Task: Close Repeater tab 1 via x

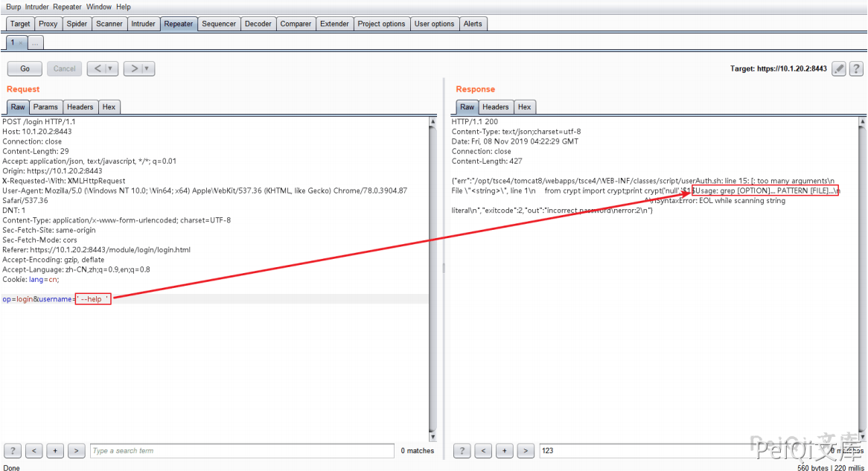Action: pyautogui.click(x=21, y=43)
